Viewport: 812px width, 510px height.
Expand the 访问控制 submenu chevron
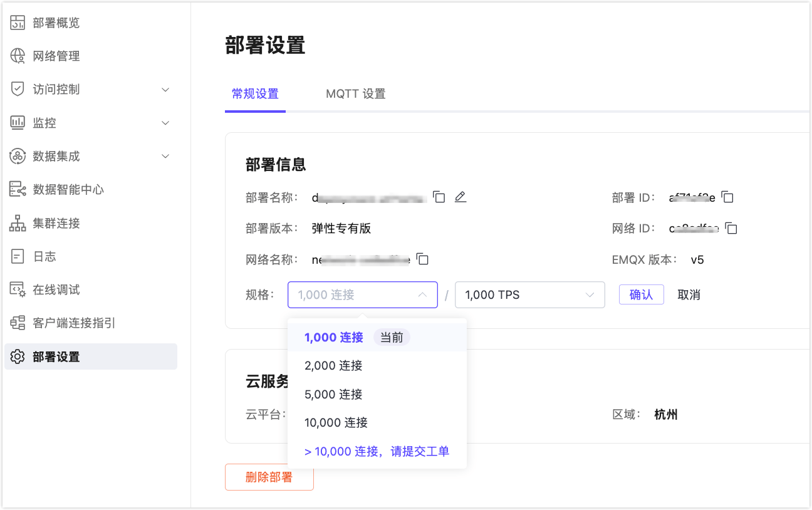pyautogui.click(x=165, y=90)
